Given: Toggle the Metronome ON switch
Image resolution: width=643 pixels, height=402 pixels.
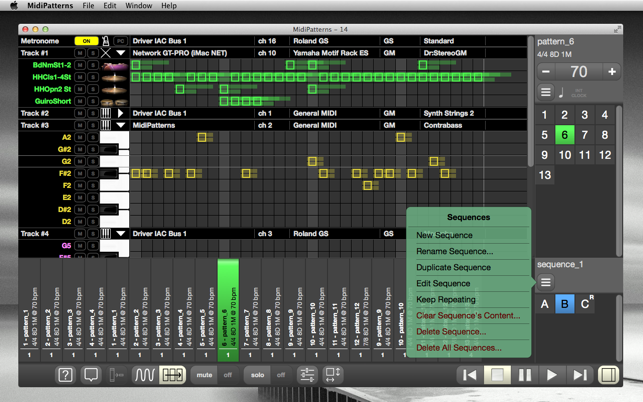Looking at the screenshot, I should point(85,41).
